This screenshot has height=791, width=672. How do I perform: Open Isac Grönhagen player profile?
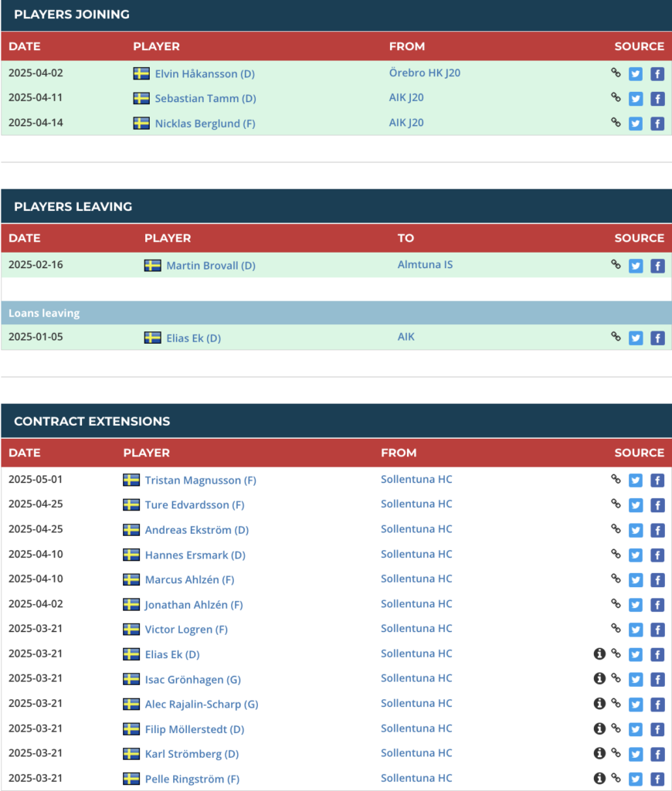[x=193, y=680]
